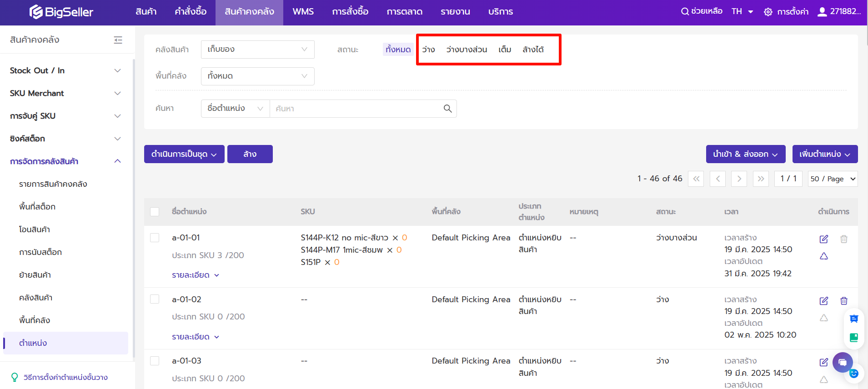This screenshot has width=868, height=389.
Task: Open the รายงาน top menu
Action: coord(455,12)
